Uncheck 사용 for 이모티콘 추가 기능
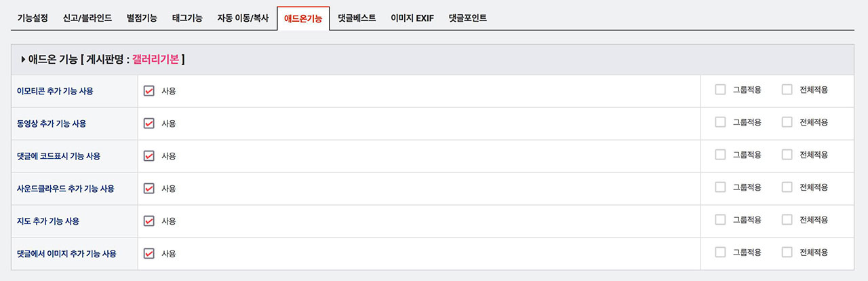Image resolution: width=868 pixels, height=281 pixels. click(149, 90)
